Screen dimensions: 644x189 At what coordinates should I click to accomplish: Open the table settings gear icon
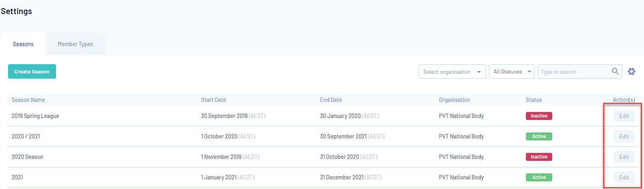coord(632,71)
